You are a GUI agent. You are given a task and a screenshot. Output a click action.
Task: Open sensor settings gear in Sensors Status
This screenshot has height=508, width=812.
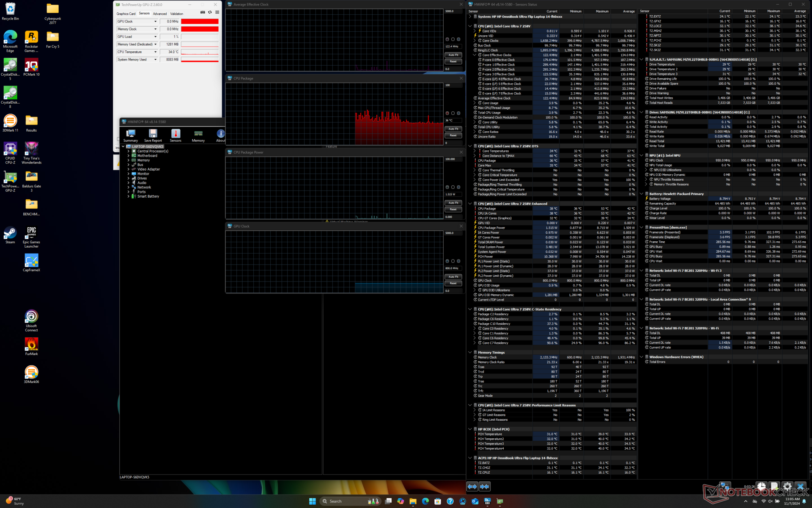(x=787, y=486)
